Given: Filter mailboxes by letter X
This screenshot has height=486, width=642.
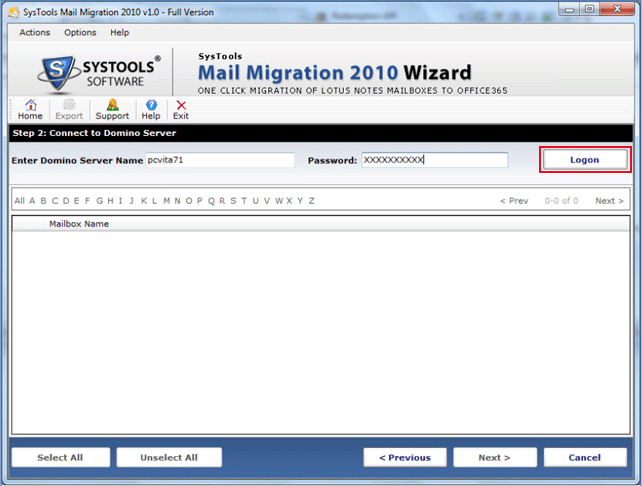Looking at the screenshot, I should (x=289, y=201).
